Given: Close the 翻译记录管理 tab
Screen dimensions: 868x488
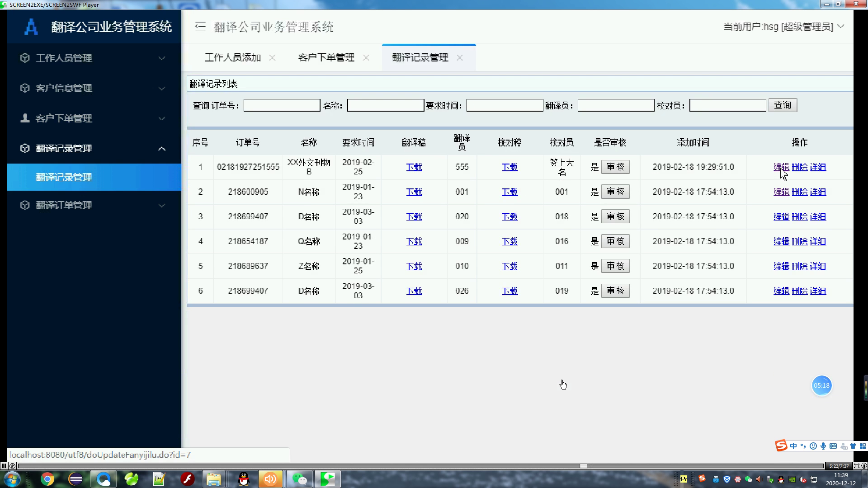Looking at the screenshot, I should (460, 58).
